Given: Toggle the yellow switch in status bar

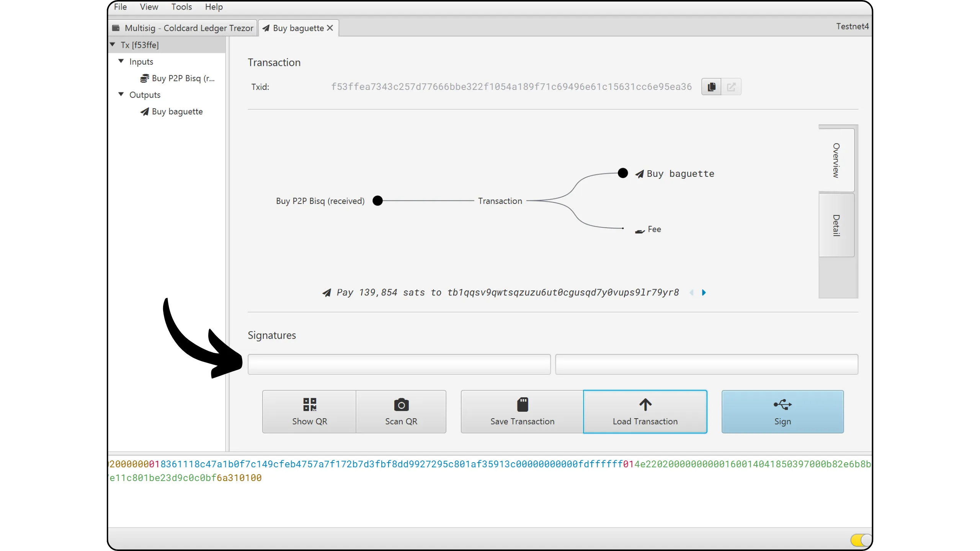Looking at the screenshot, I should [861, 540].
